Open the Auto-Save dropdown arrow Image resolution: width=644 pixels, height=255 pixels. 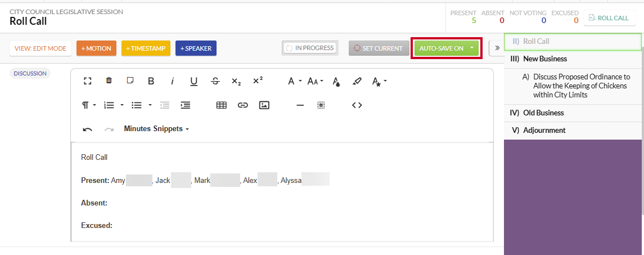[x=472, y=48]
